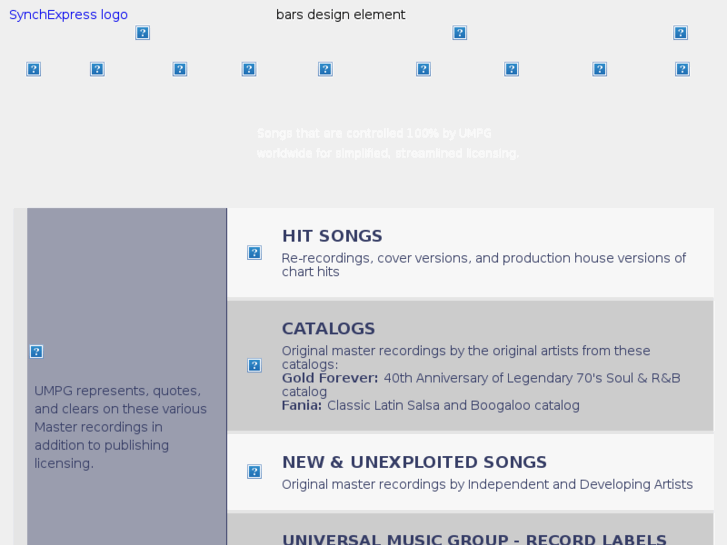Click the broken image icon beside HIT SONGS
Screen dimensions: 727x545
point(254,253)
